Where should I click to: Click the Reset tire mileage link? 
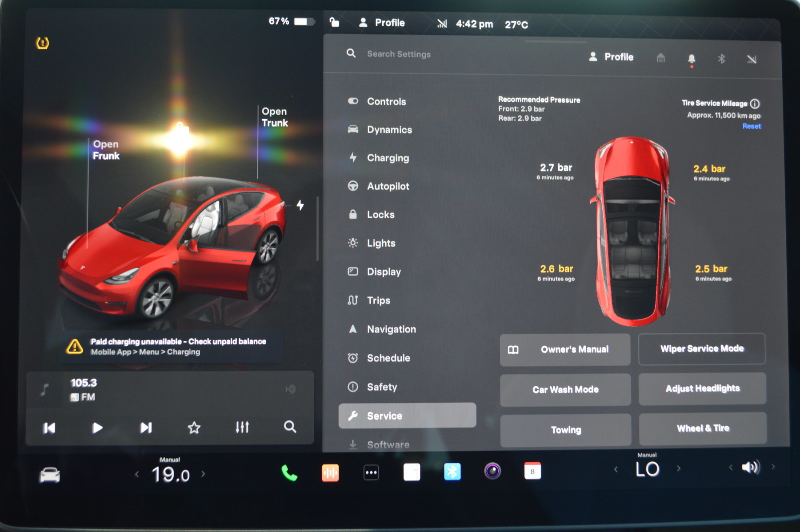(x=751, y=126)
